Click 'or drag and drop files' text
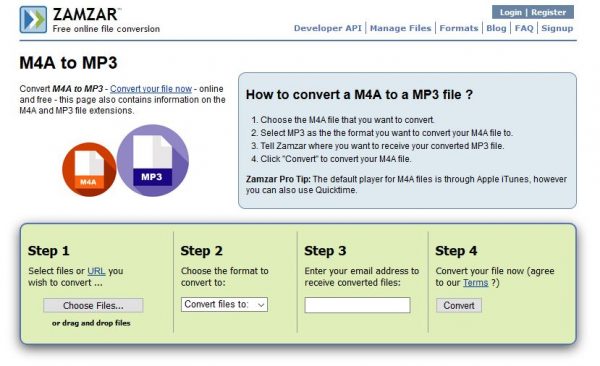The width and height of the screenshot is (600, 366). click(91, 323)
